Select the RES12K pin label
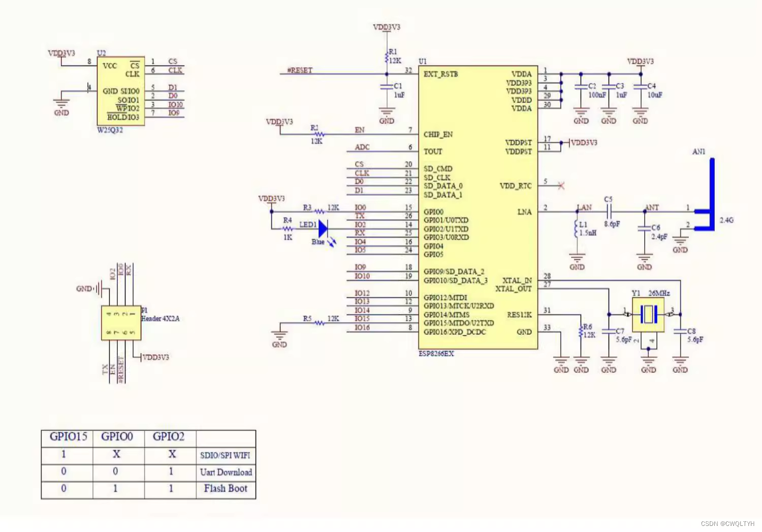Screen dimensions: 762x532 coord(519,315)
